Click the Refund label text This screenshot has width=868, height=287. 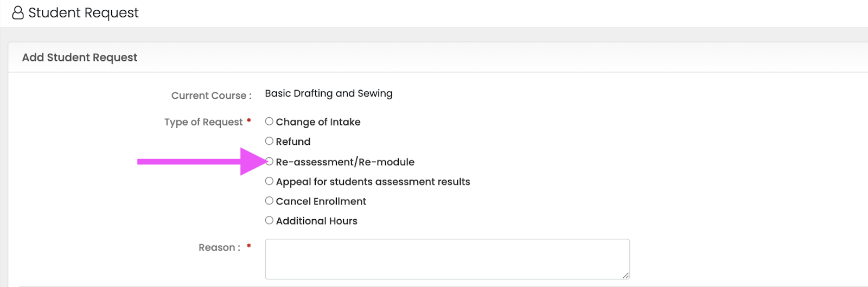coord(293,142)
